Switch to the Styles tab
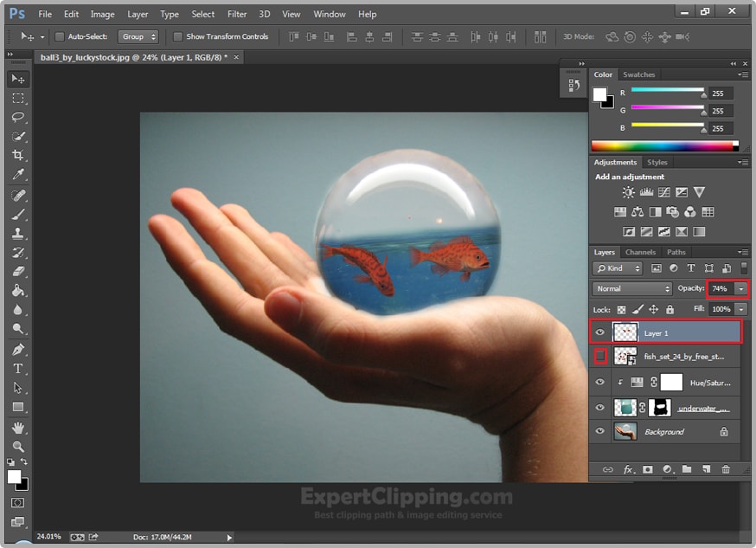Viewport: 756px width, 548px height. [657, 163]
